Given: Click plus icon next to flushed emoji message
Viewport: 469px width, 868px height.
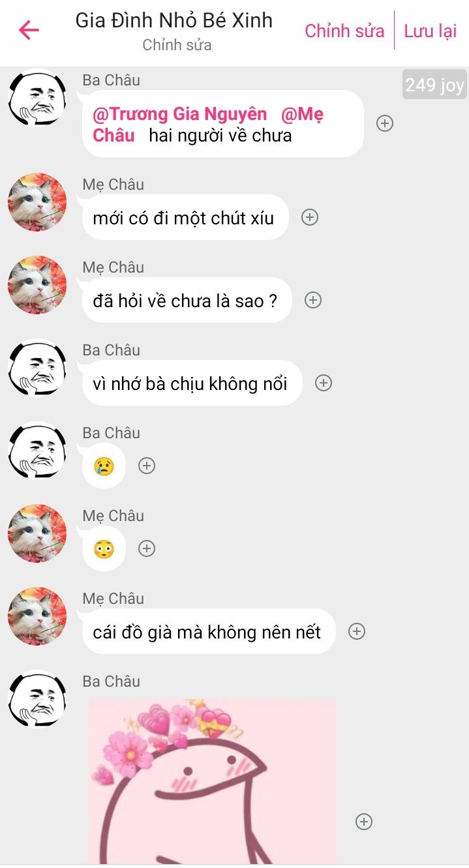Looking at the screenshot, I should pyautogui.click(x=147, y=548).
